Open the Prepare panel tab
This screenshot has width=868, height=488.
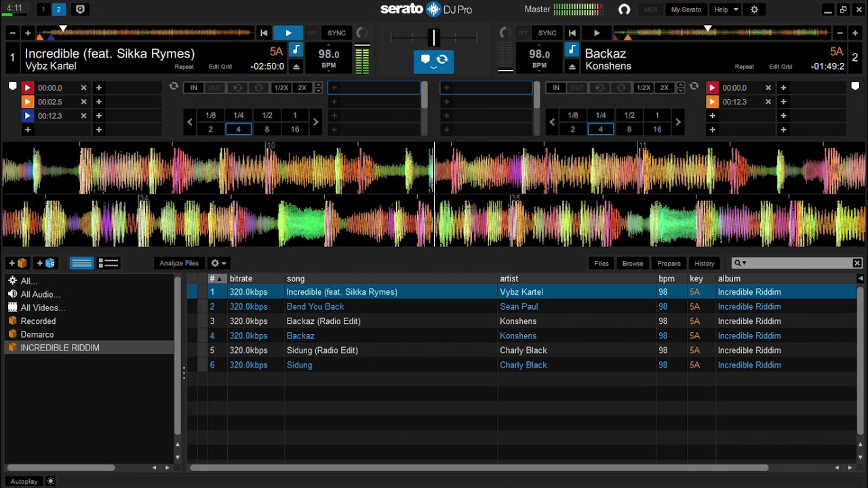point(669,263)
